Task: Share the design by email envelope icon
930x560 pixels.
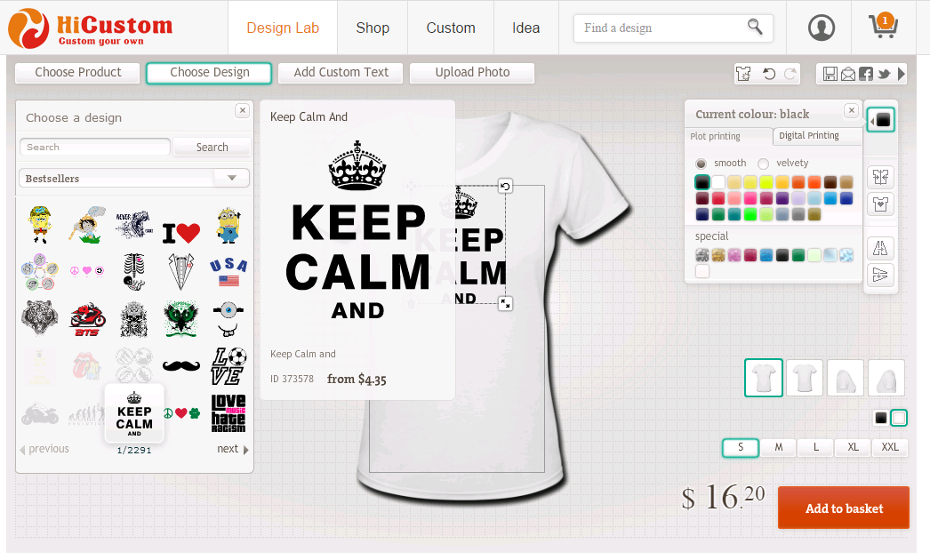Action: (x=848, y=74)
